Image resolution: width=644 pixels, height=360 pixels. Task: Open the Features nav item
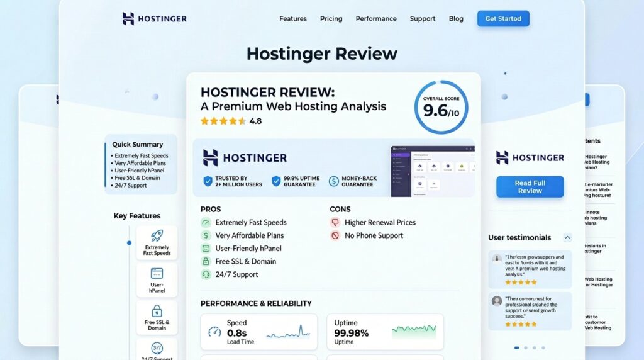[293, 18]
